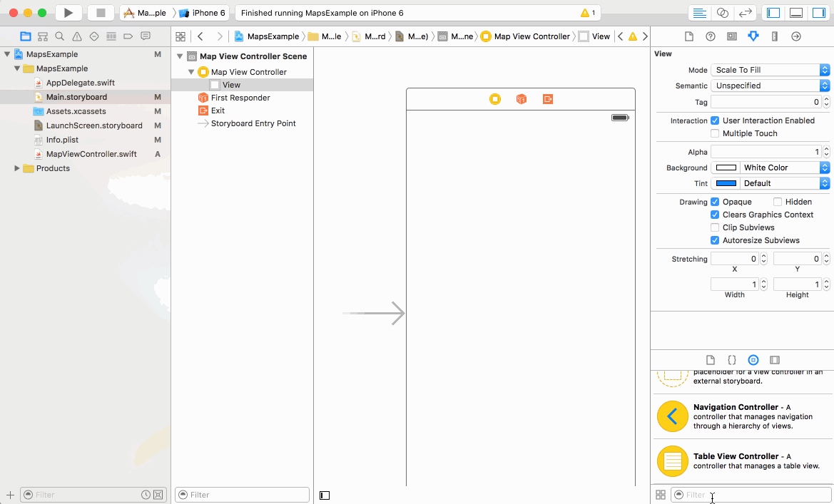Collapse the MapsExample group folder
The image size is (834, 504).
(17, 68)
